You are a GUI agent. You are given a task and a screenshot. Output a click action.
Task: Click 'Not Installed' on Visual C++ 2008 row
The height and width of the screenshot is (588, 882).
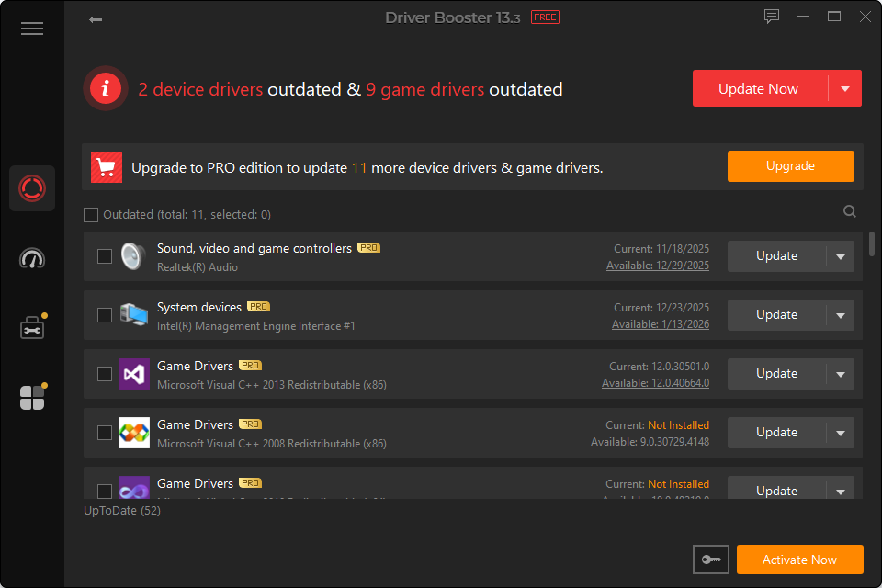[x=678, y=425]
